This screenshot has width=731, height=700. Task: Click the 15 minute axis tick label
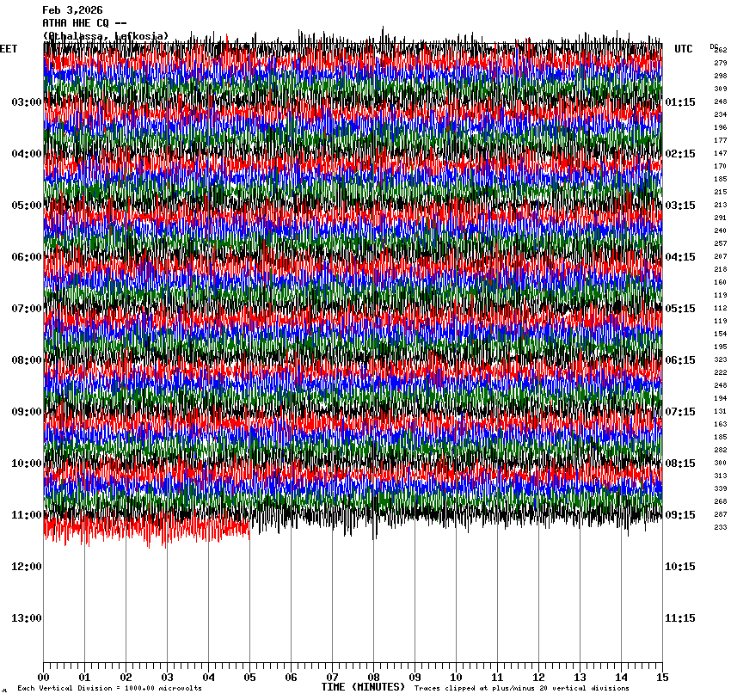[x=662, y=677]
